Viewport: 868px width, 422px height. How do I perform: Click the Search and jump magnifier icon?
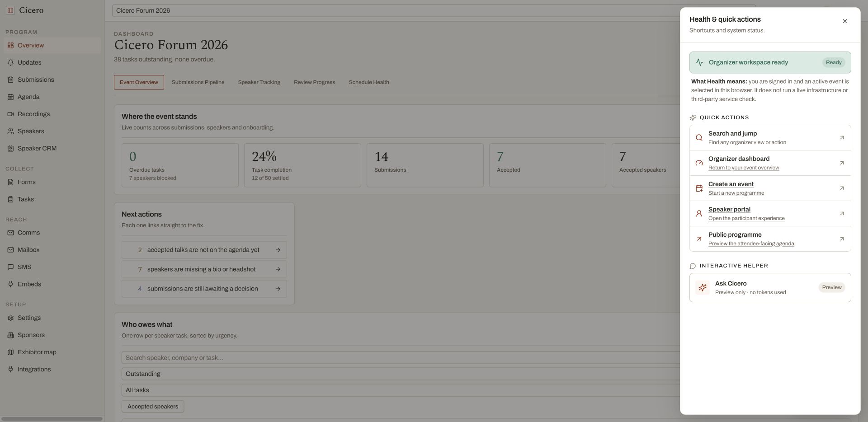pyautogui.click(x=699, y=138)
